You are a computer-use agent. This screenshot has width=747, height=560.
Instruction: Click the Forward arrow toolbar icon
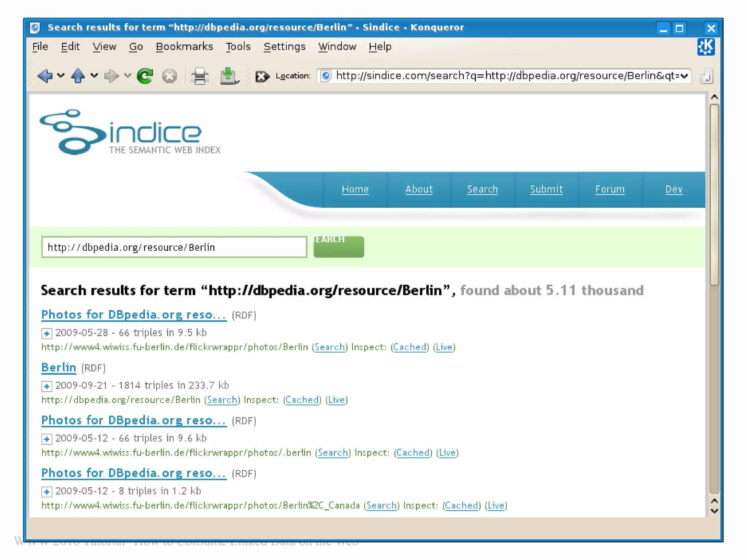(x=112, y=76)
